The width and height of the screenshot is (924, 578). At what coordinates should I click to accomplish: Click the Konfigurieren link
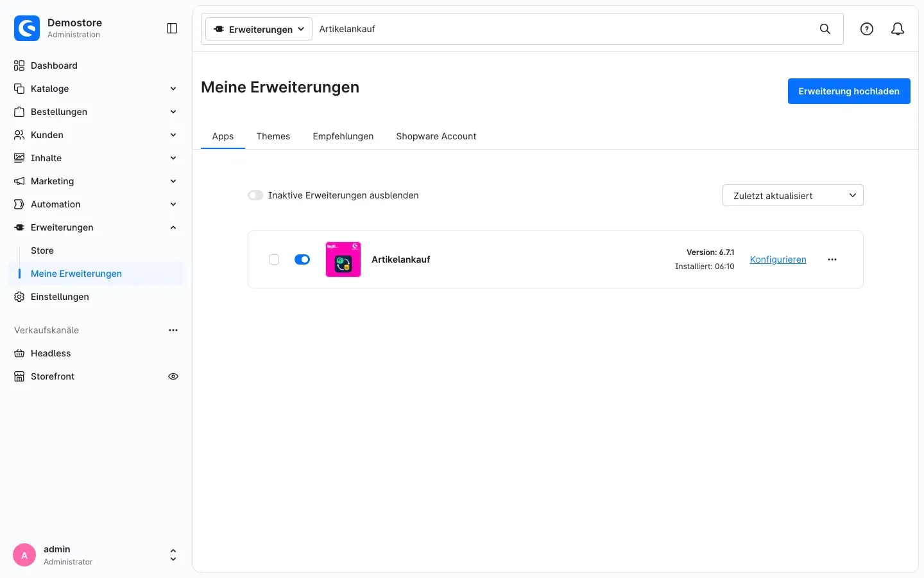click(778, 259)
